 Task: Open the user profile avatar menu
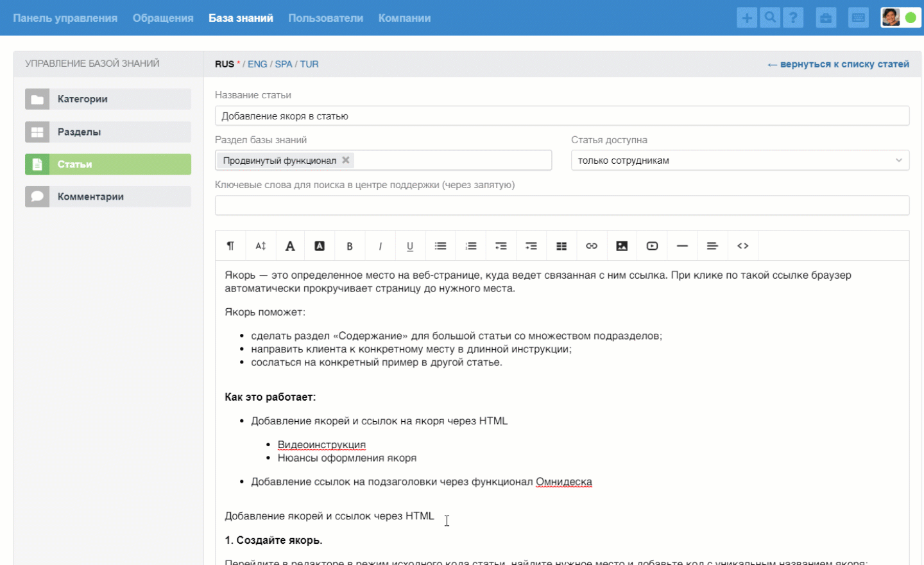coord(891,17)
